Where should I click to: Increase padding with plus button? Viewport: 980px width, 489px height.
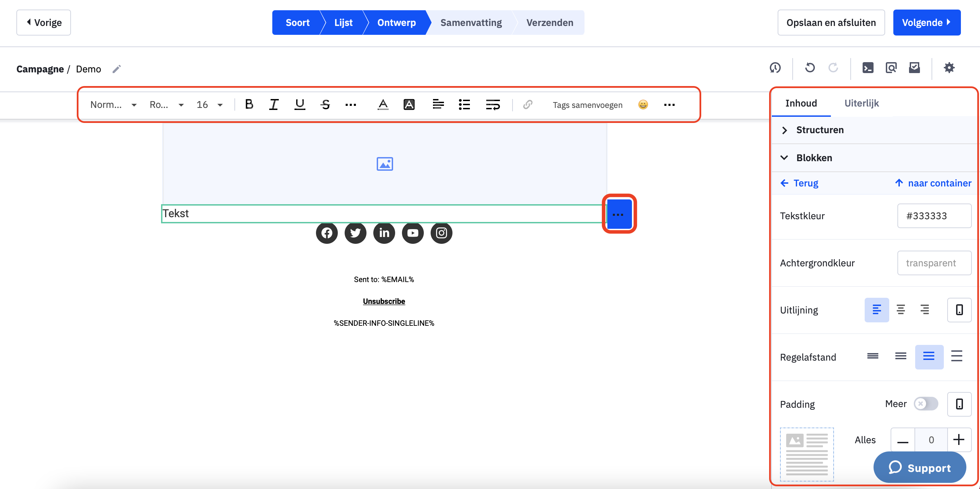[x=959, y=439]
